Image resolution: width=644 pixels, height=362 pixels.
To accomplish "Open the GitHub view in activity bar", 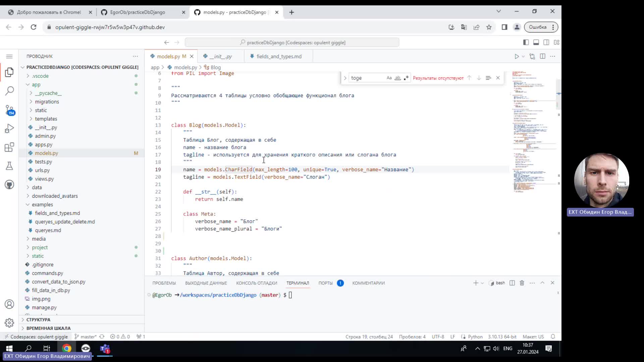I will (x=9, y=185).
